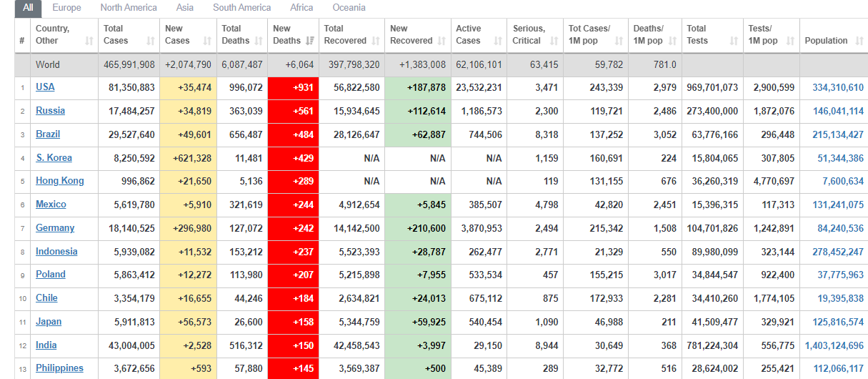This screenshot has width=868, height=379.
Task: Open India population link 1,403,124,696
Action: [834, 345]
